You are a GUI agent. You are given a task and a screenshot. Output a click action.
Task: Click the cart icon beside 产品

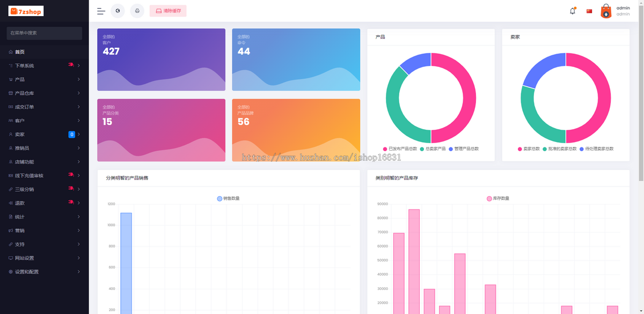pyautogui.click(x=11, y=79)
